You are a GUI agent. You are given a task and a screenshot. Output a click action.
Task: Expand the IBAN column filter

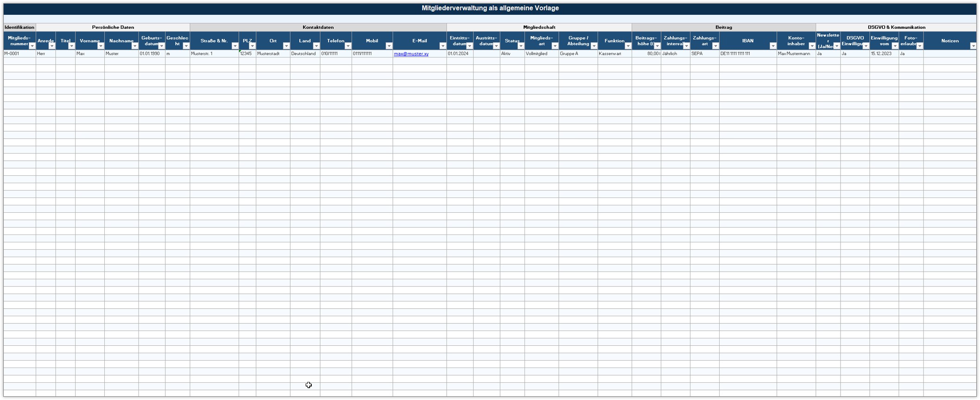[773, 46]
